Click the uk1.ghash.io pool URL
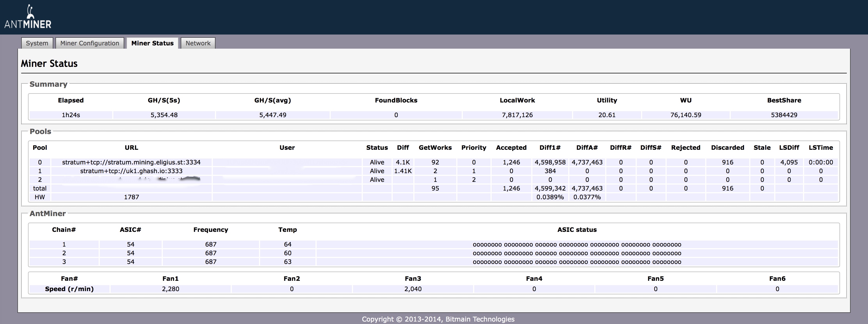 [132, 171]
